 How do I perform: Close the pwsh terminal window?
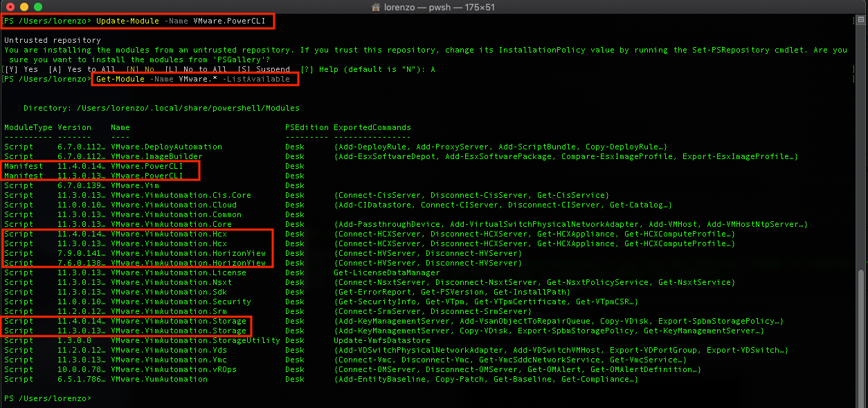coord(10,6)
